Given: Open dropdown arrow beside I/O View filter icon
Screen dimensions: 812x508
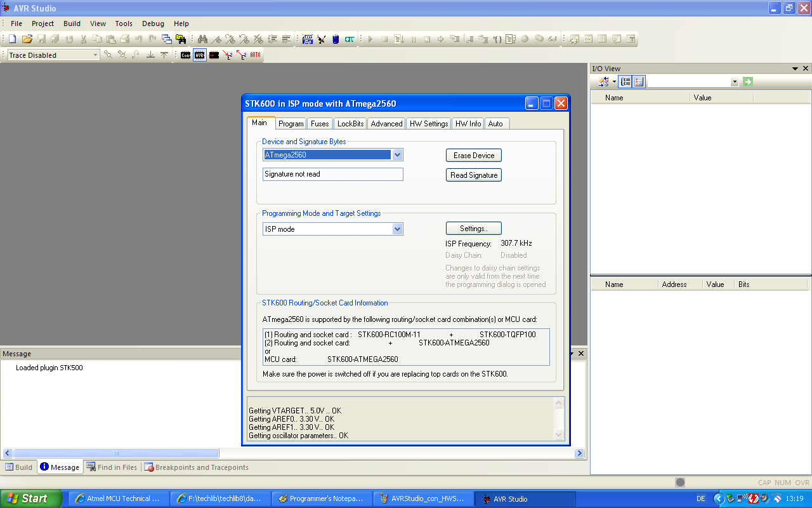Looking at the screenshot, I should 615,82.
